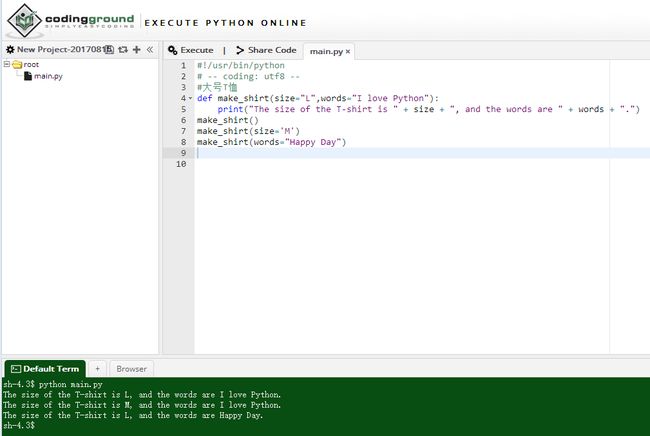This screenshot has width=650, height=436.
Task: Click the Share Code arrow icon
Action: click(240, 50)
